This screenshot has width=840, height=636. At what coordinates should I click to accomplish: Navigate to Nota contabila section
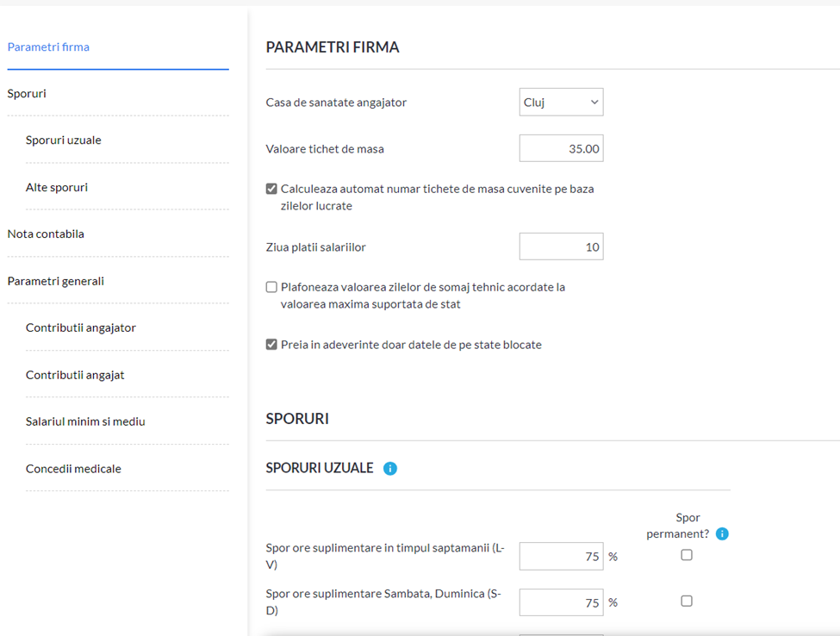(x=46, y=234)
